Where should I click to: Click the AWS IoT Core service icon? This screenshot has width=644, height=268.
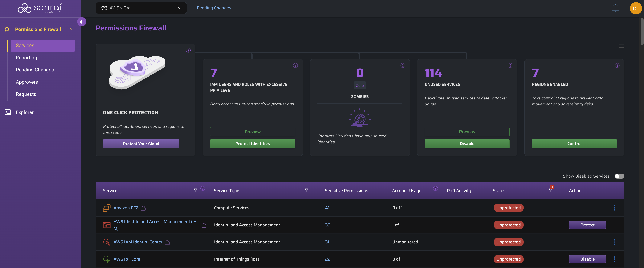[107, 259]
